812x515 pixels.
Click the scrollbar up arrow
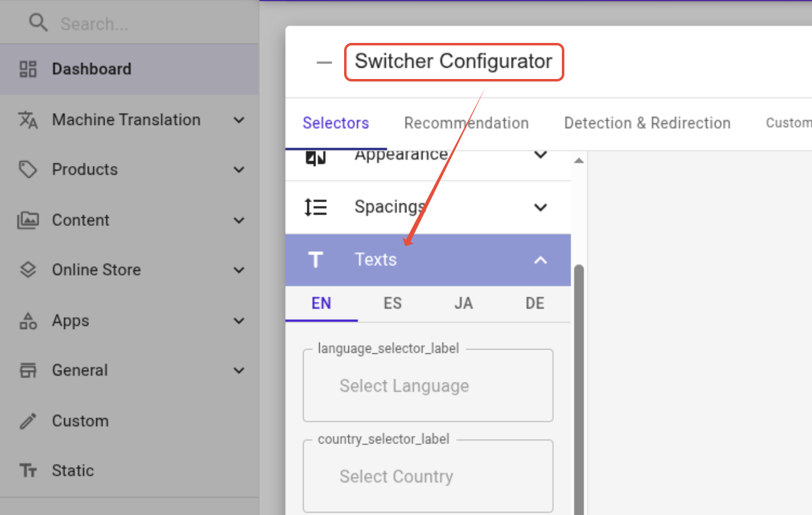coord(579,160)
